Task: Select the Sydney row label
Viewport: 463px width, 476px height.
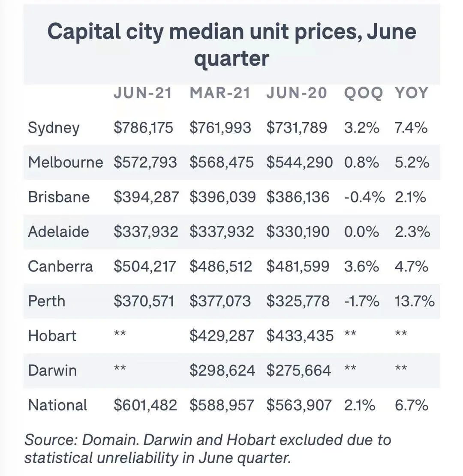Action: tap(54, 128)
